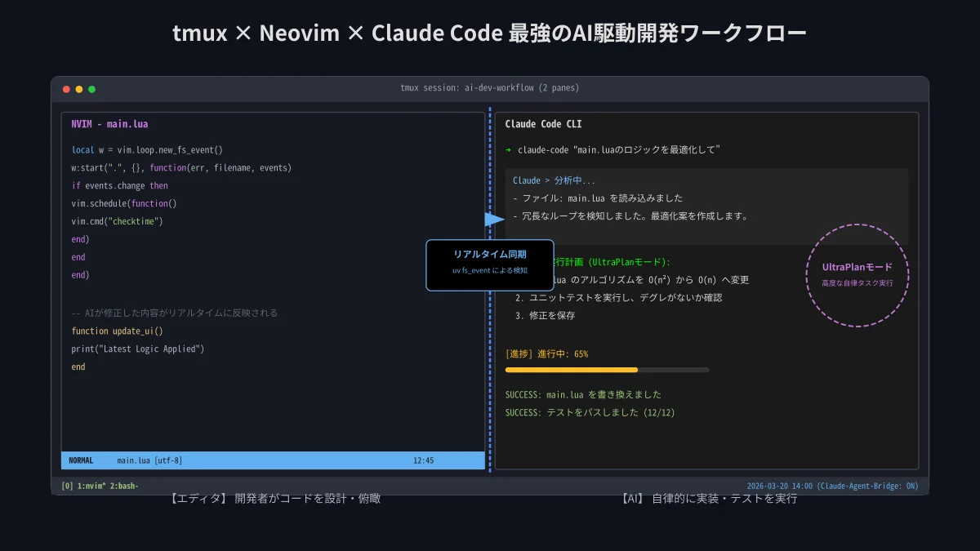Click the 実行計画 (UltraPlanモード) heading

(x=611, y=262)
